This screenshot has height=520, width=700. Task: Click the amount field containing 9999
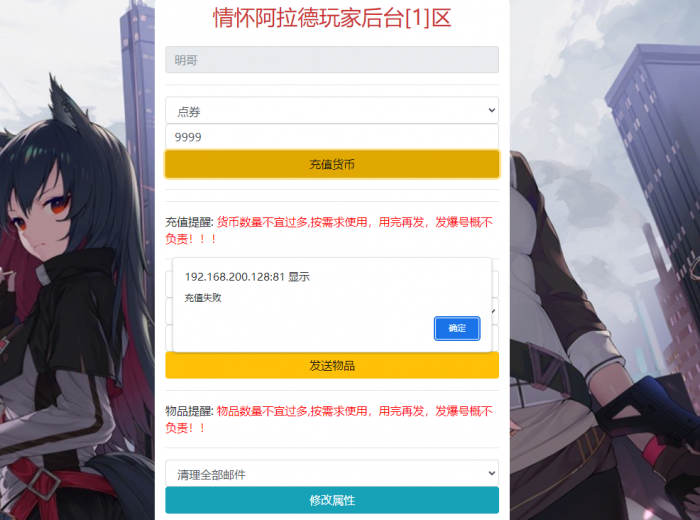pyautogui.click(x=332, y=137)
